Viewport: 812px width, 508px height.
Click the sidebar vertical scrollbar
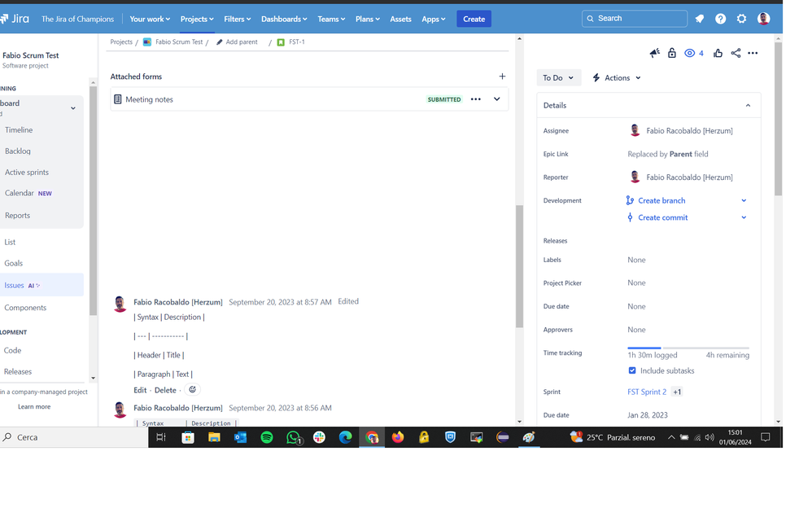click(x=94, y=201)
